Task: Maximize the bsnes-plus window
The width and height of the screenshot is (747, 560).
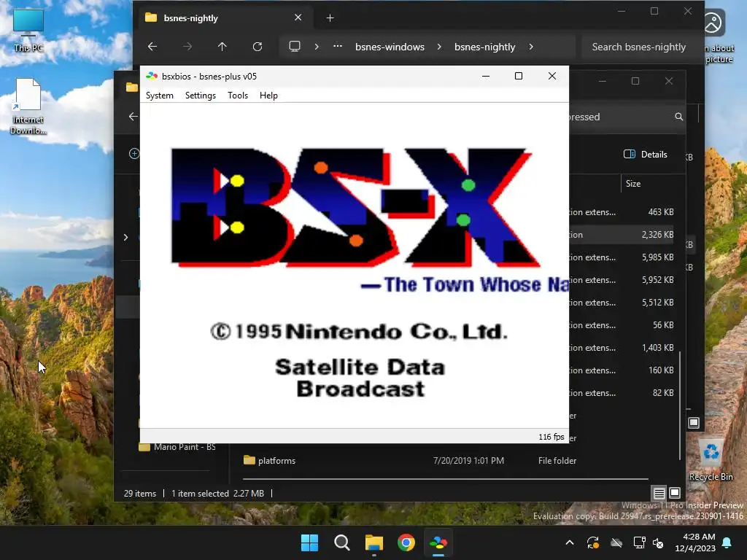Action: pos(519,76)
